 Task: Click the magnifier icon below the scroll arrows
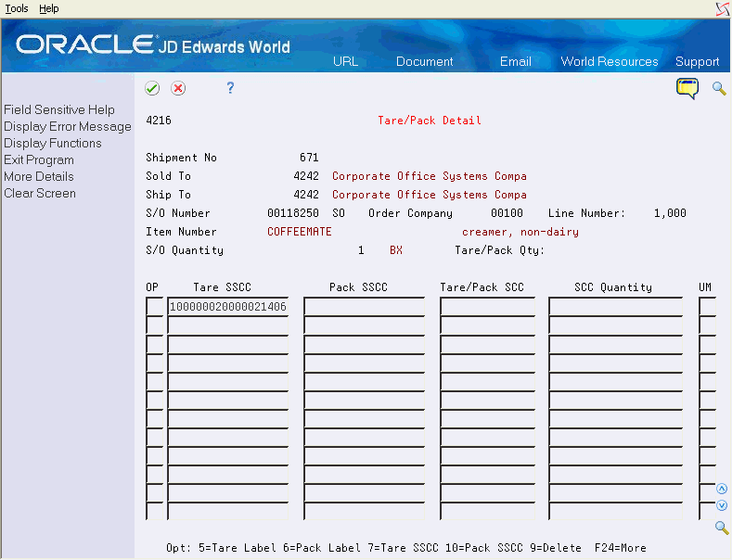tap(722, 528)
